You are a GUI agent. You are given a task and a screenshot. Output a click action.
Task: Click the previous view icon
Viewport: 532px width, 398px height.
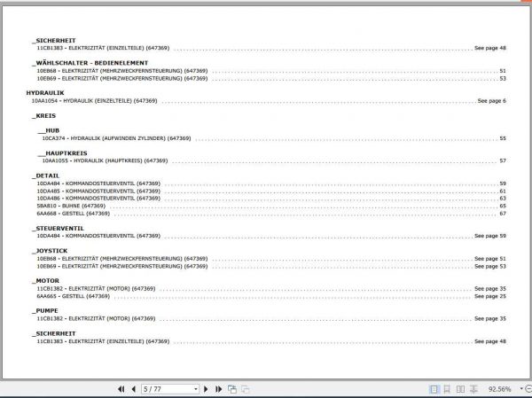(232, 389)
